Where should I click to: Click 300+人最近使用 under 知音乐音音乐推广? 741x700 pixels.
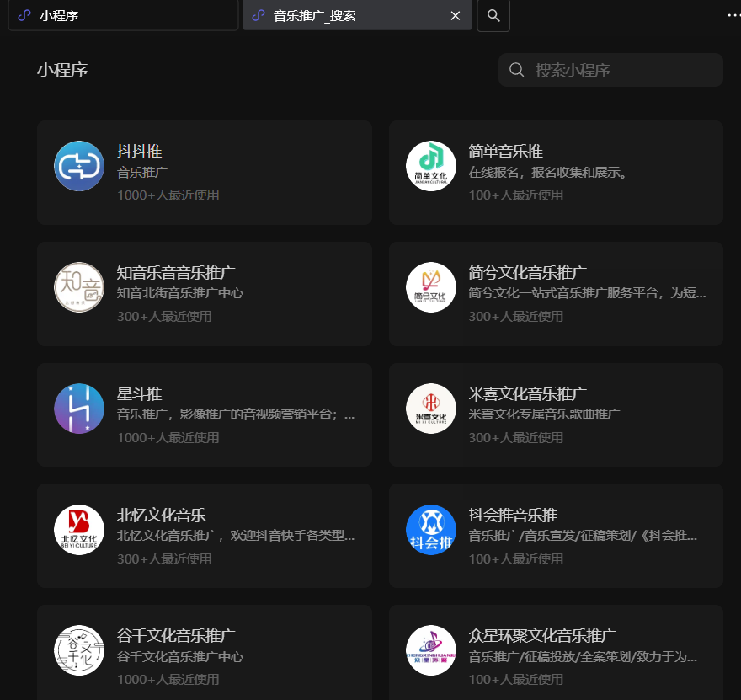point(164,316)
